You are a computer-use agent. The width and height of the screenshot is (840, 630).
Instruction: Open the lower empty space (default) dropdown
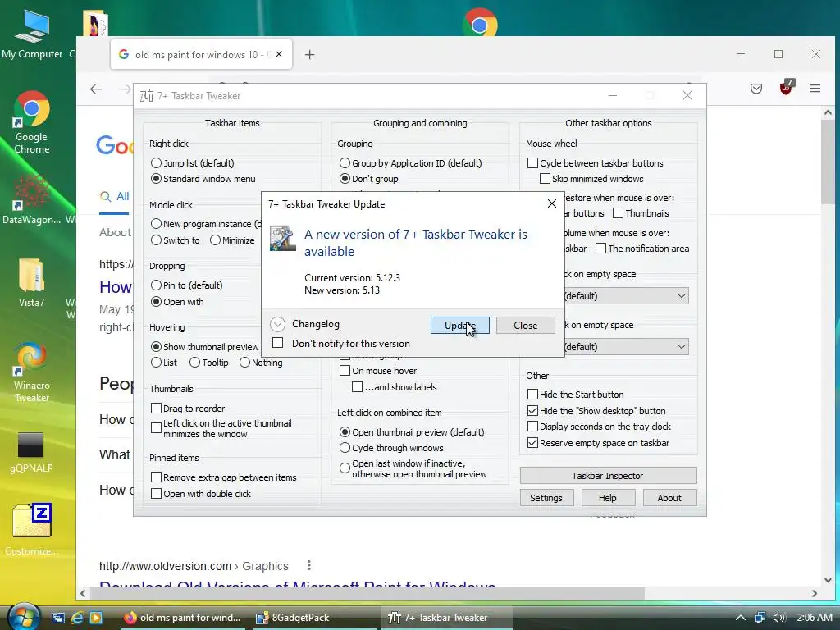click(626, 347)
